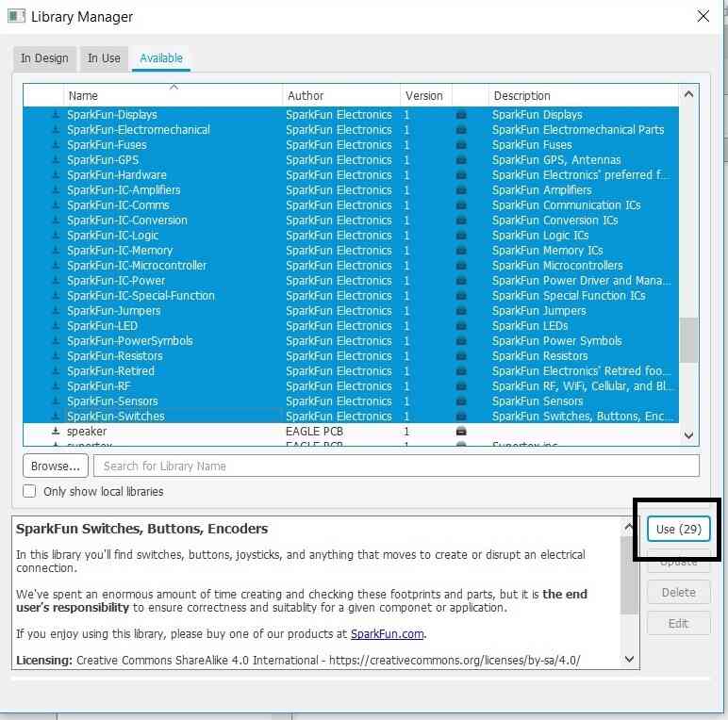Close the Library Manager dialog
The image size is (728, 720).
(703, 16)
